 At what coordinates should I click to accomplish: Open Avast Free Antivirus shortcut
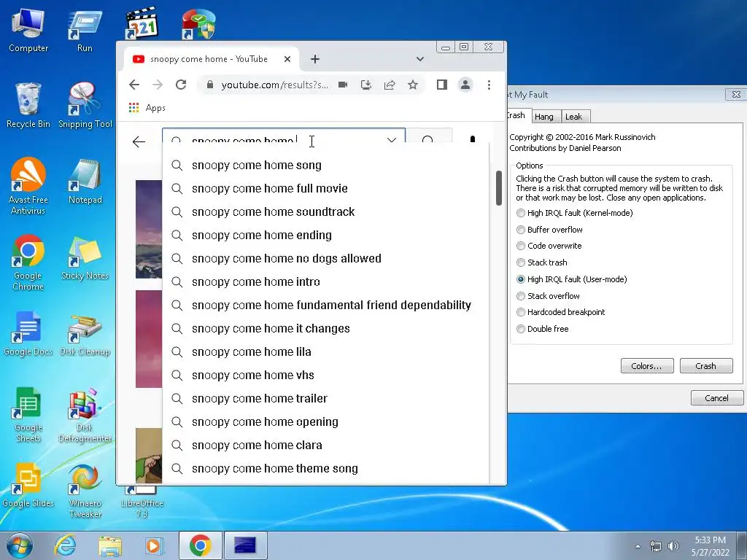click(x=28, y=186)
